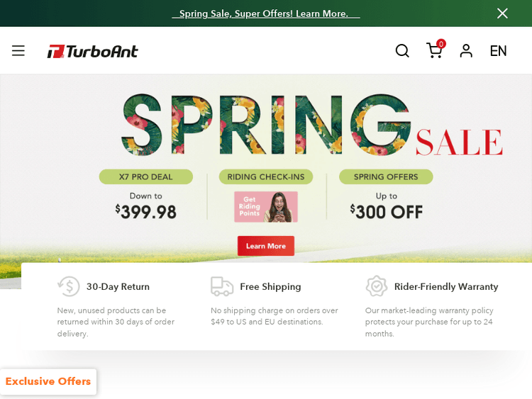The width and height of the screenshot is (532, 399).
Task: Select the RIDING CHECK-INS pill
Action: [266, 176]
